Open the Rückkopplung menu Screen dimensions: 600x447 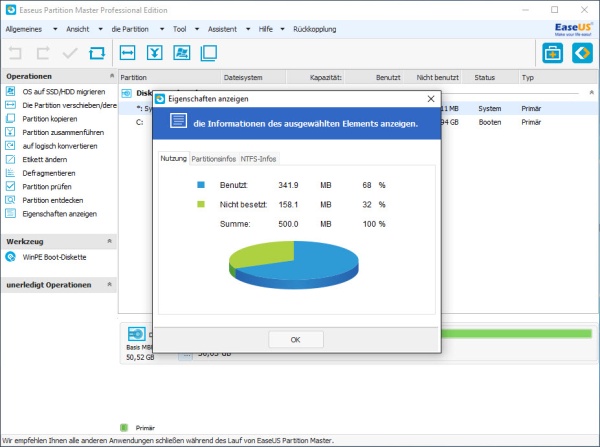click(x=315, y=29)
